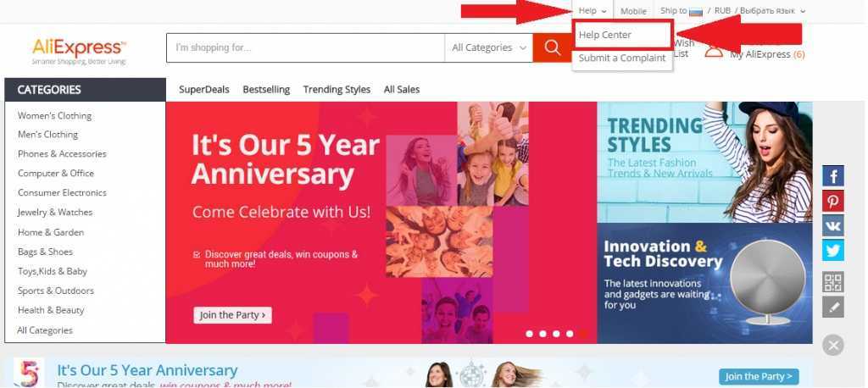The width and height of the screenshot is (868, 388).
Task: Open Women's Clothing category
Action: 54,116
